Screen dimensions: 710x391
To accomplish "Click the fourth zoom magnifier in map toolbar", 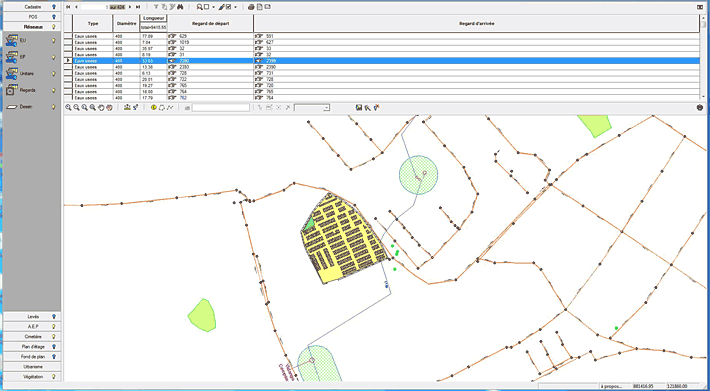I will point(92,107).
